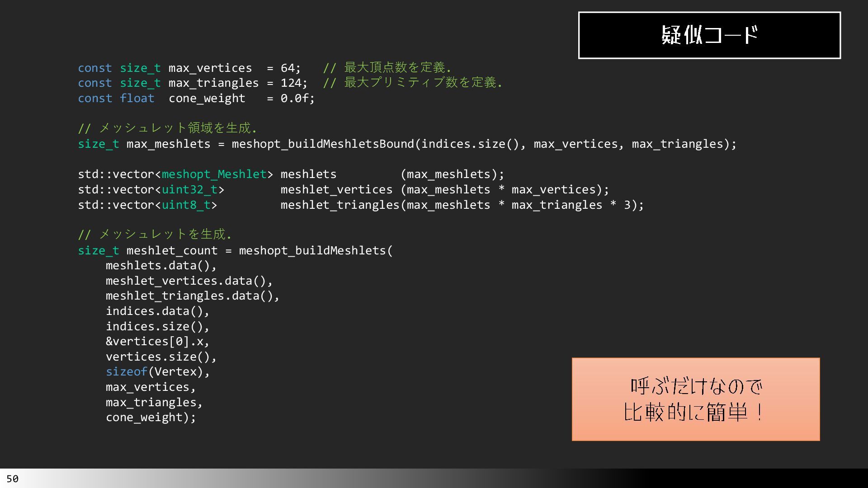
Task: Click the 呼ぶだけなので比較的に簡単！ callout box
Action: tap(696, 399)
